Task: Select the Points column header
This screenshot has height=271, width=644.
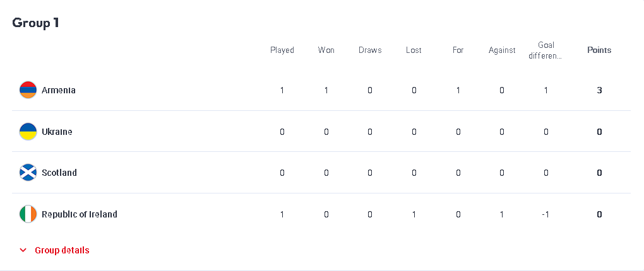Action: click(x=599, y=50)
